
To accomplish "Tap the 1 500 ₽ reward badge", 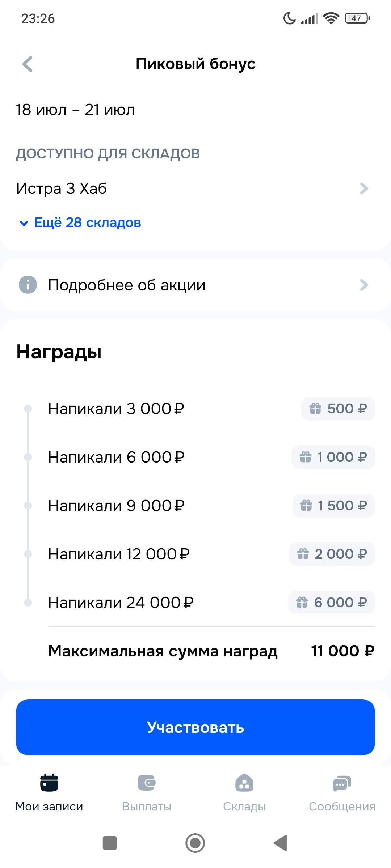I will (x=333, y=506).
